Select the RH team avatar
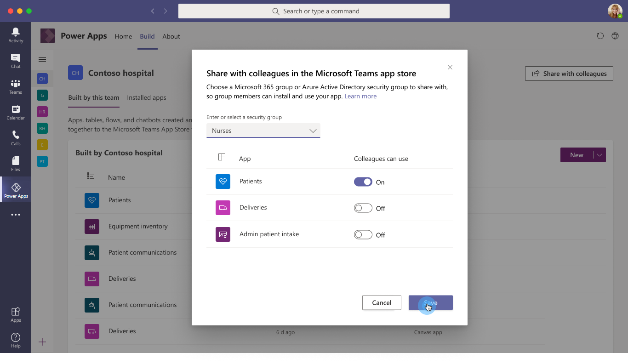This screenshot has width=628, height=364. 42,128
